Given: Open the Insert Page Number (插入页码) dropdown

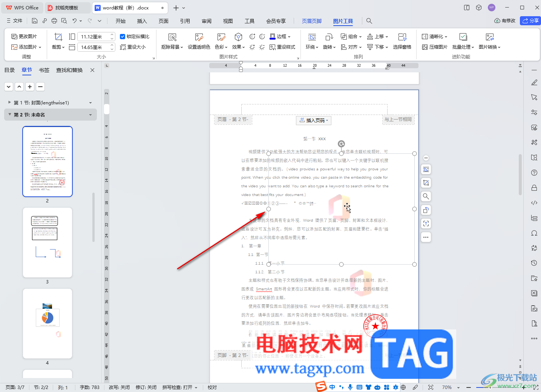Looking at the screenshot, I should coord(314,120).
